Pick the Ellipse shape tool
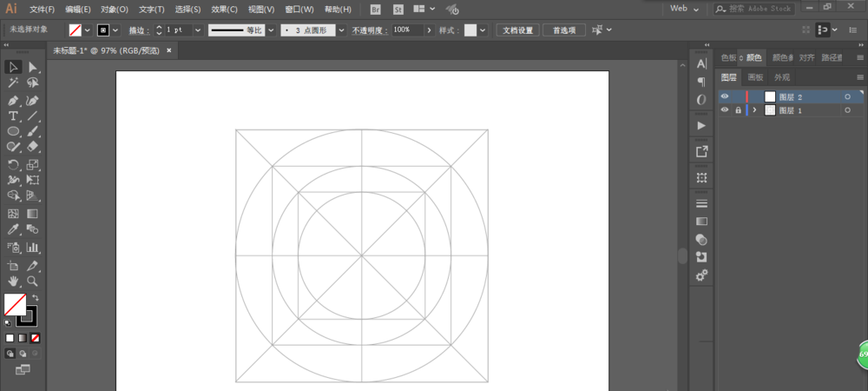Screen dimensions: 868x391 pyautogui.click(x=13, y=131)
